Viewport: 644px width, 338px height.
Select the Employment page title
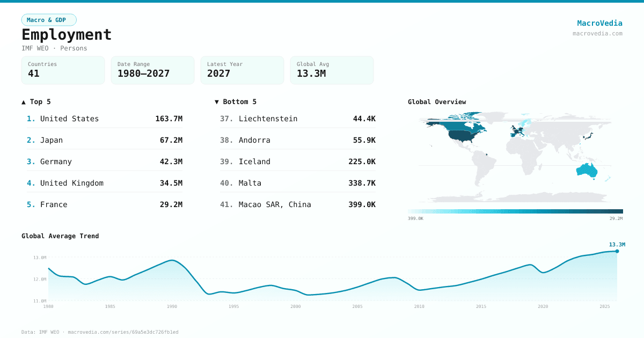(x=67, y=34)
